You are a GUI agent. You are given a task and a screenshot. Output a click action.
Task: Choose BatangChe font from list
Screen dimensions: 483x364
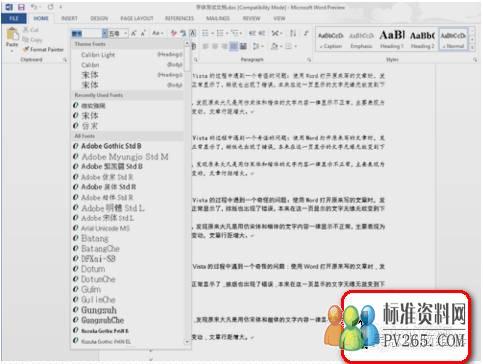[128, 249]
